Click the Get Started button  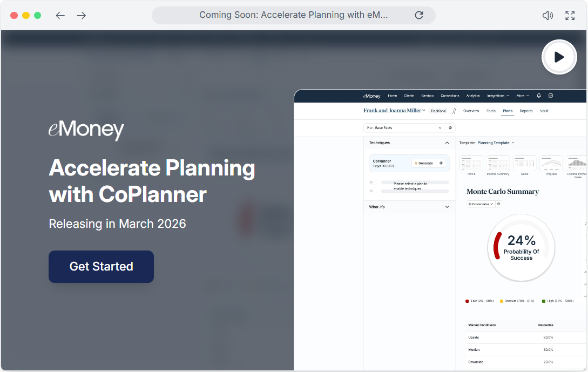(101, 267)
